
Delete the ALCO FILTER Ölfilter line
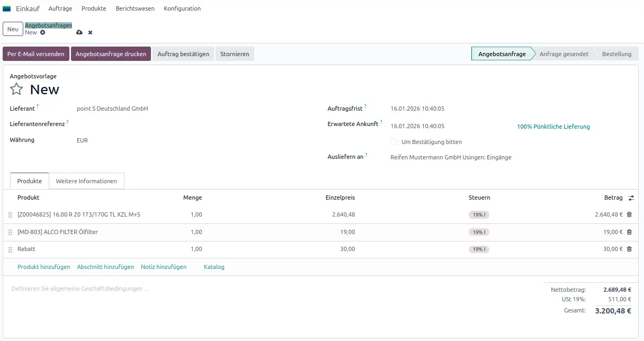[629, 232]
